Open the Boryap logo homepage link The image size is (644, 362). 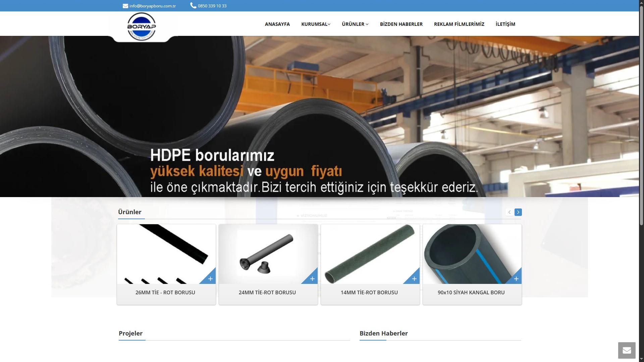click(142, 26)
